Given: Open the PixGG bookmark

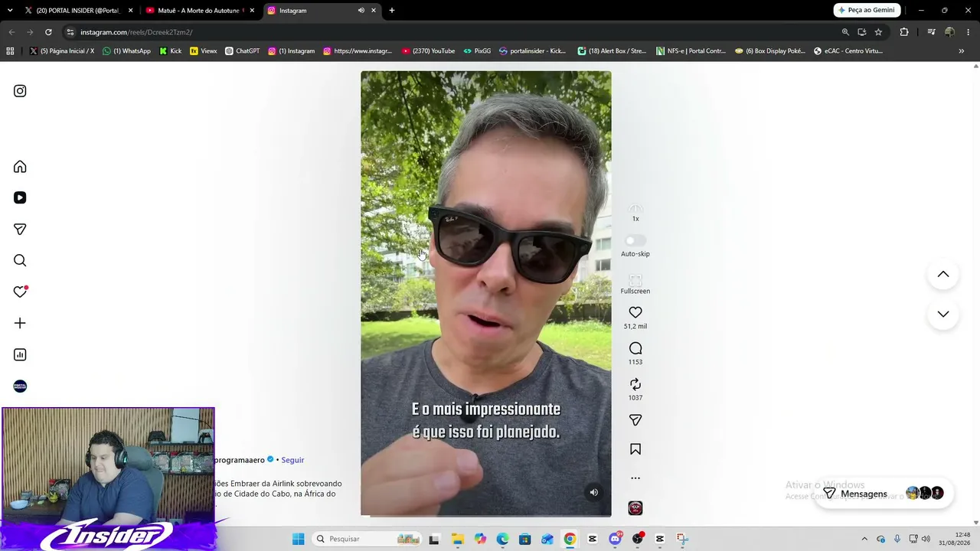Looking at the screenshot, I should click(477, 51).
